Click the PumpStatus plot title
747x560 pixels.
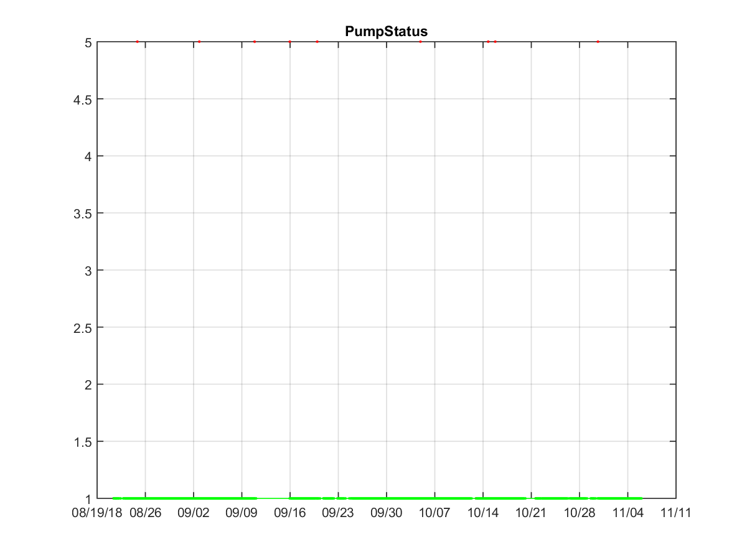point(386,31)
